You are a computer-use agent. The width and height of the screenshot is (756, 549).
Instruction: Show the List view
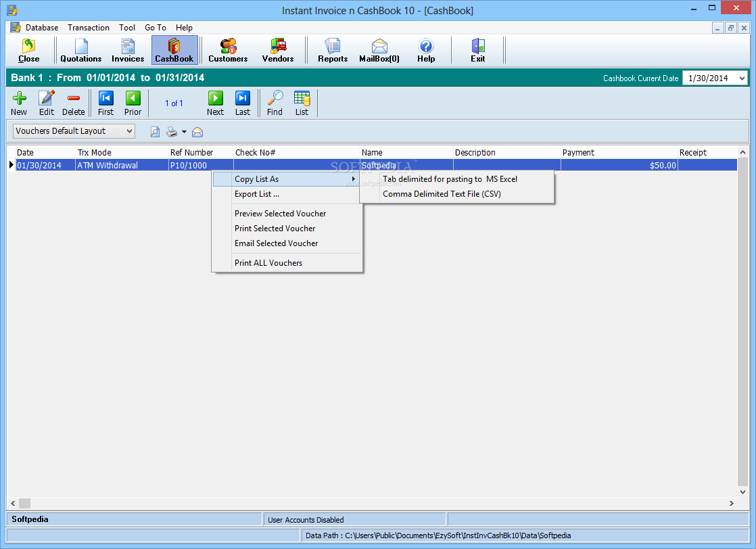click(302, 103)
